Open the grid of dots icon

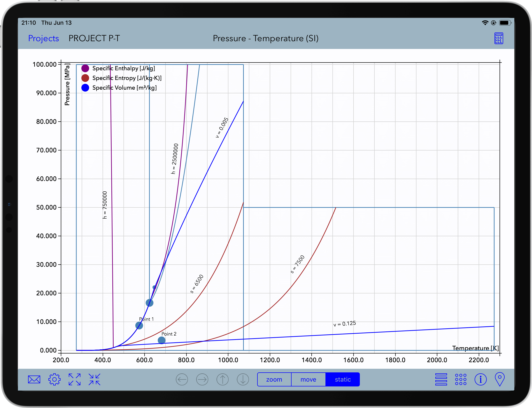[460, 379]
